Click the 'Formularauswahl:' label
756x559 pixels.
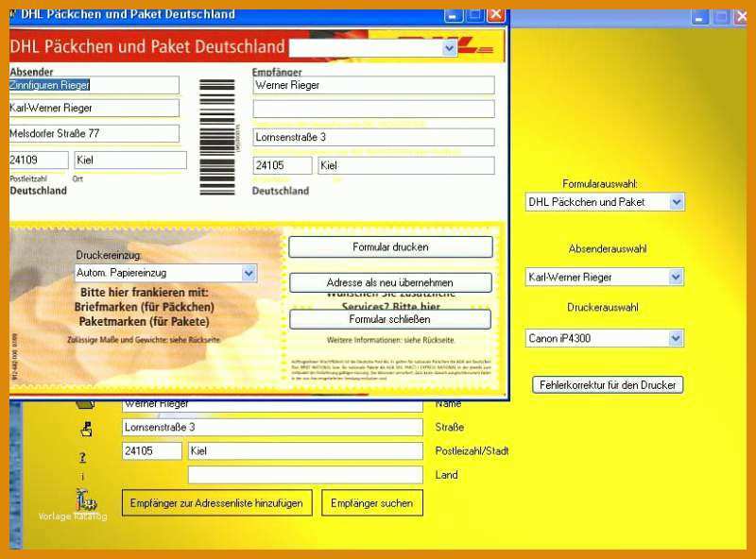click(x=600, y=183)
